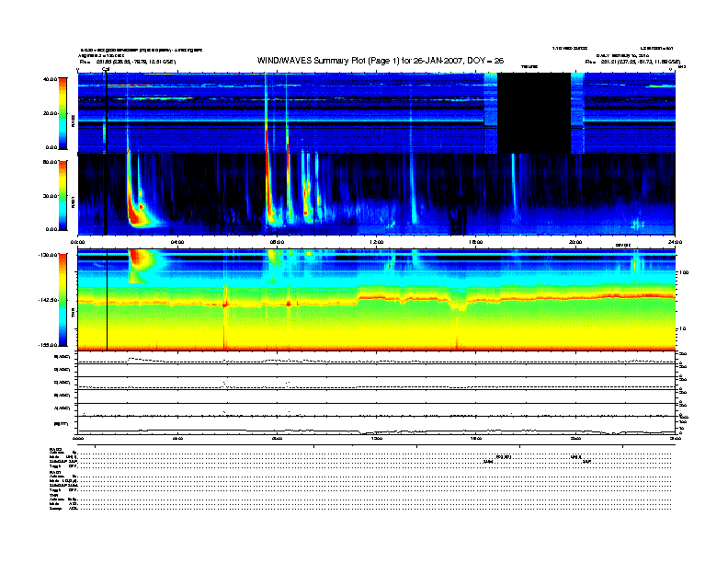Click the 20:00 tick below RAD1 spectrogram

click(x=575, y=242)
